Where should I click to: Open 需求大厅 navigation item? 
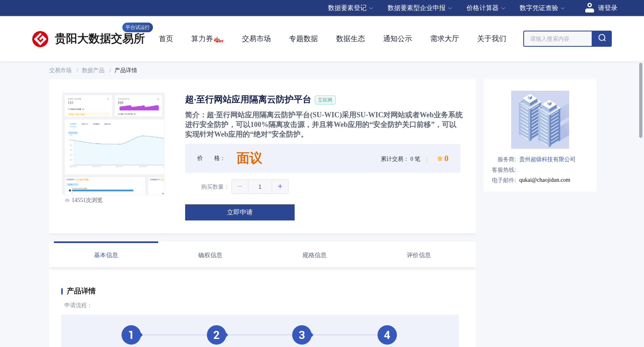click(x=445, y=39)
